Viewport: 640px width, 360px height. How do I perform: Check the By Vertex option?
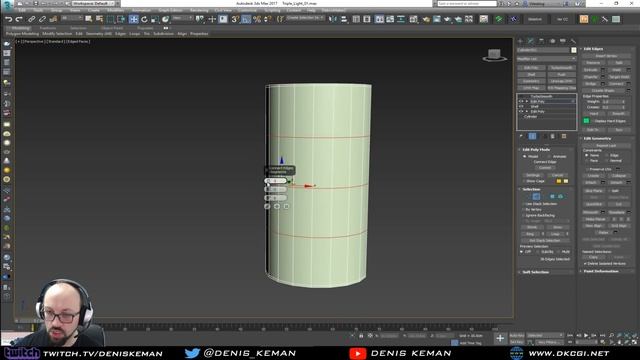click(524, 210)
